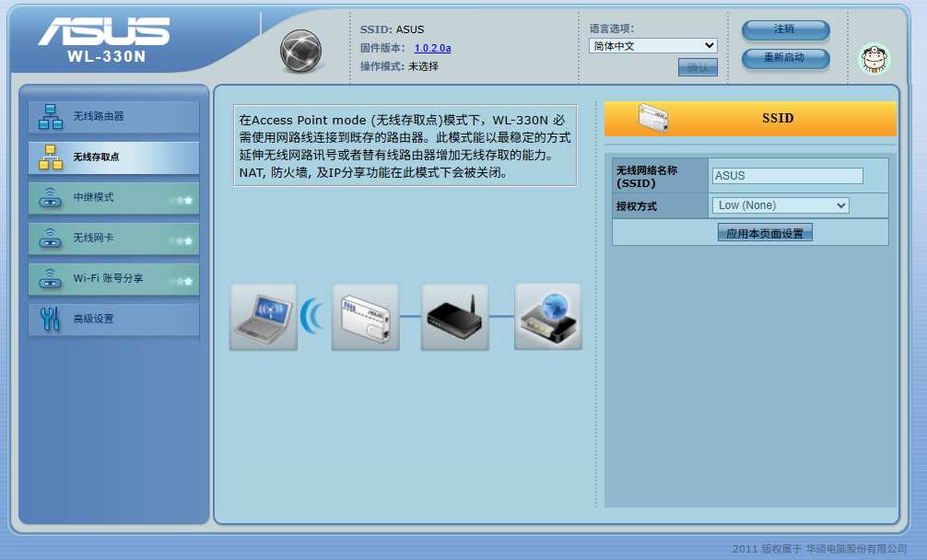
Task: Click the WL-330N device icon in the diagram
Action: pos(365,317)
